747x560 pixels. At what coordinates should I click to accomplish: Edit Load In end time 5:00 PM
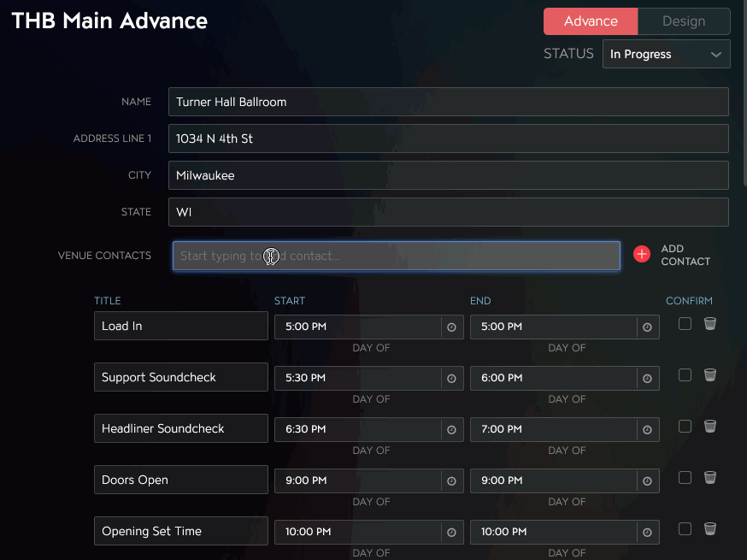tap(554, 327)
